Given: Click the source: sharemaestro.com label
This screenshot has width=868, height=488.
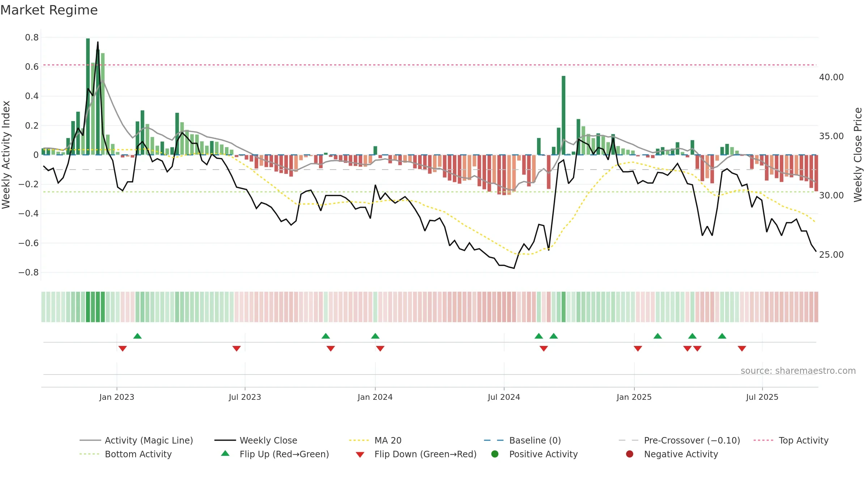Looking at the screenshot, I should [798, 371].
